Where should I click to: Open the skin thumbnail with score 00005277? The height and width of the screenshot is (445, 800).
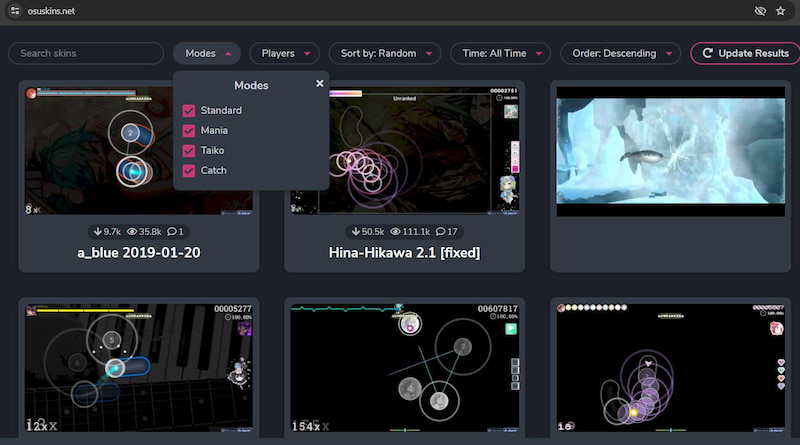pyautogui.click(x=139, y=368)
